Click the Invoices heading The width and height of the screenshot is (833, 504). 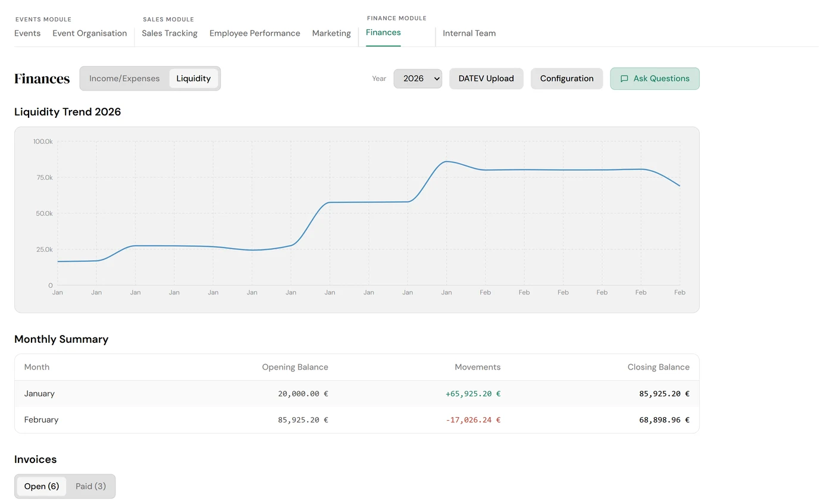(x=36, y=459)
